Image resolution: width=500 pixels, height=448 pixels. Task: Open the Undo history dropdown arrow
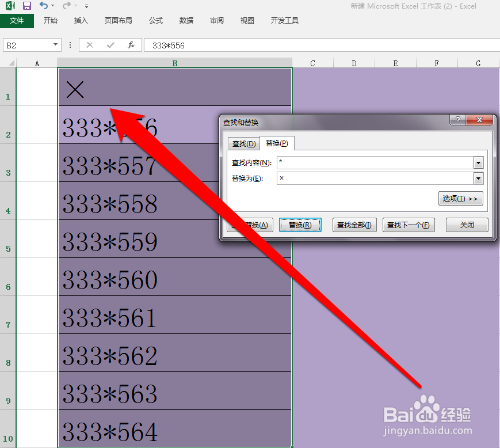click(52, 6)
